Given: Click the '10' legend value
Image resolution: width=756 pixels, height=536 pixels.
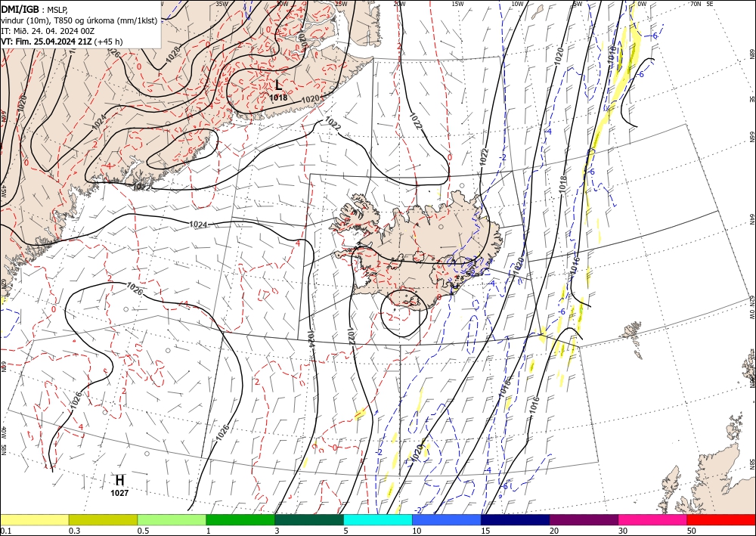Looking at the screenshot, I should coord(417,531).
